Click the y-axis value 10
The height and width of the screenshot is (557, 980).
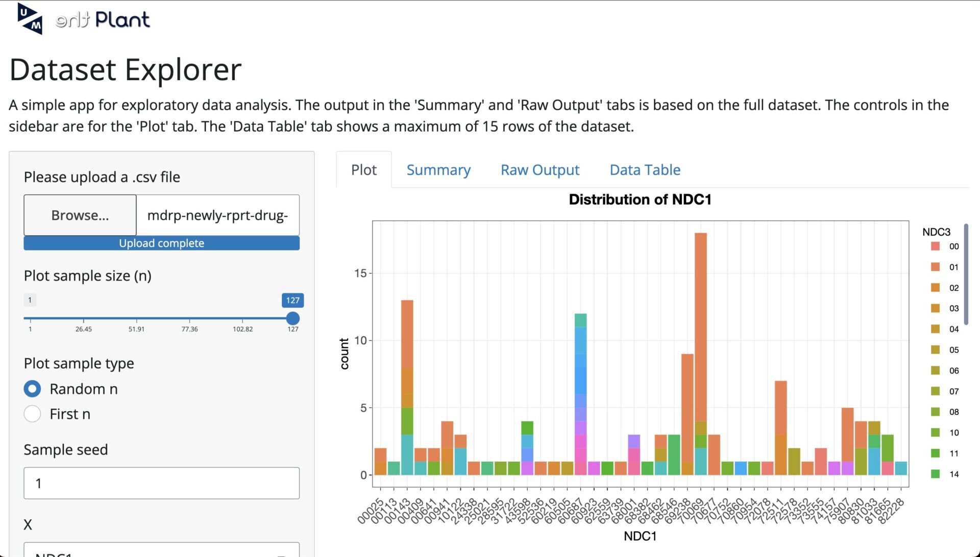(360, 341)
